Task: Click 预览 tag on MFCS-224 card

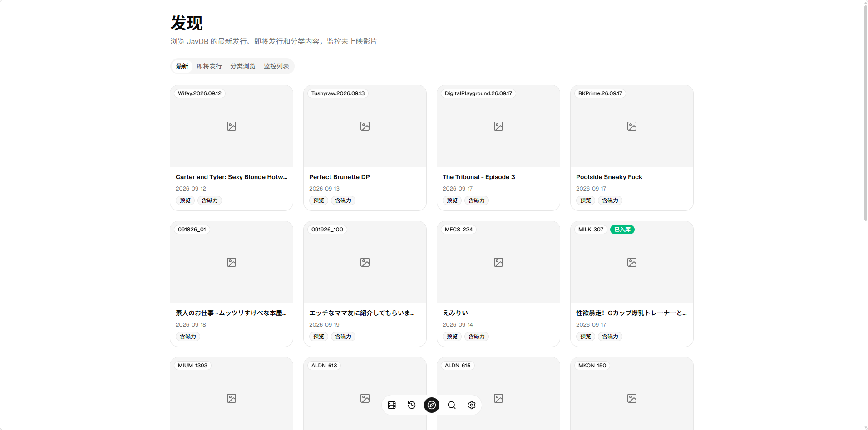Action: [x=452, y=337]
